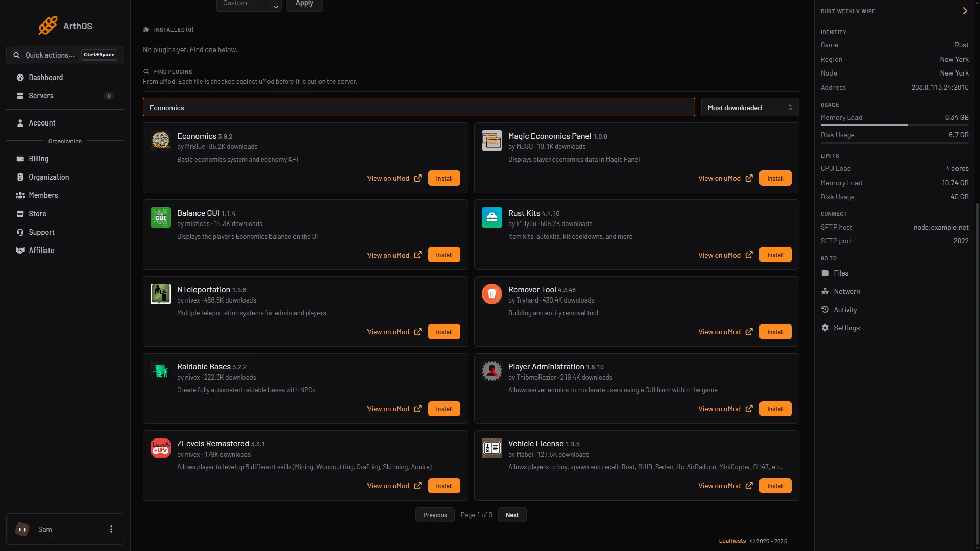
Task: Click the Rust Kits plugin thumbnail
Action: [492, 217]
